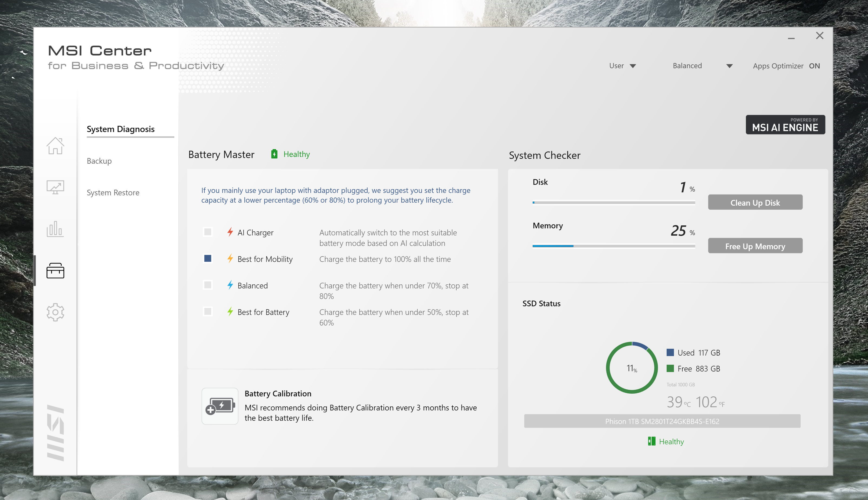Click Battery Calibration heading

[278, 394]
